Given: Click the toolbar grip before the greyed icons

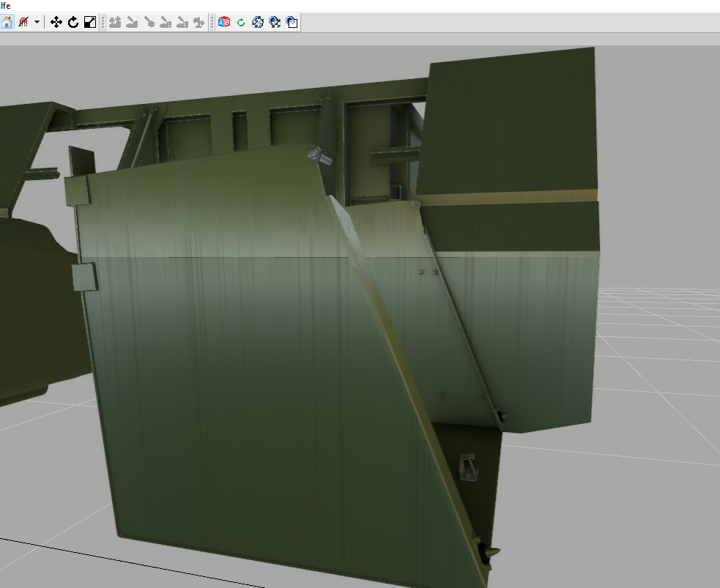Looking at the screenshot, I should (103, 22).
